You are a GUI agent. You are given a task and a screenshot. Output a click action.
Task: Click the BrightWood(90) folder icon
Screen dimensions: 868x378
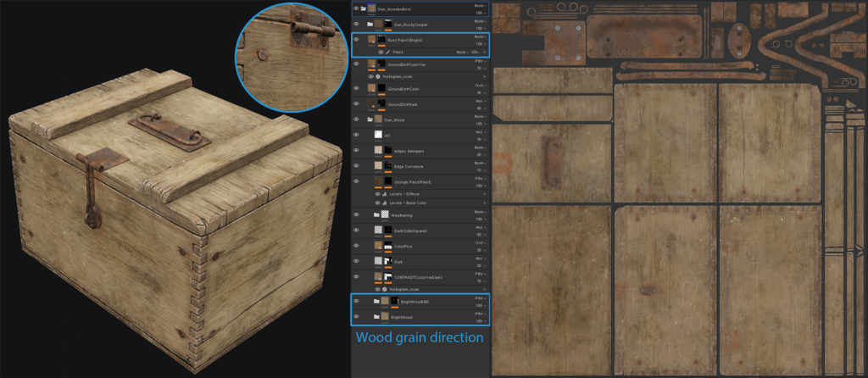(x=376, y=301)
